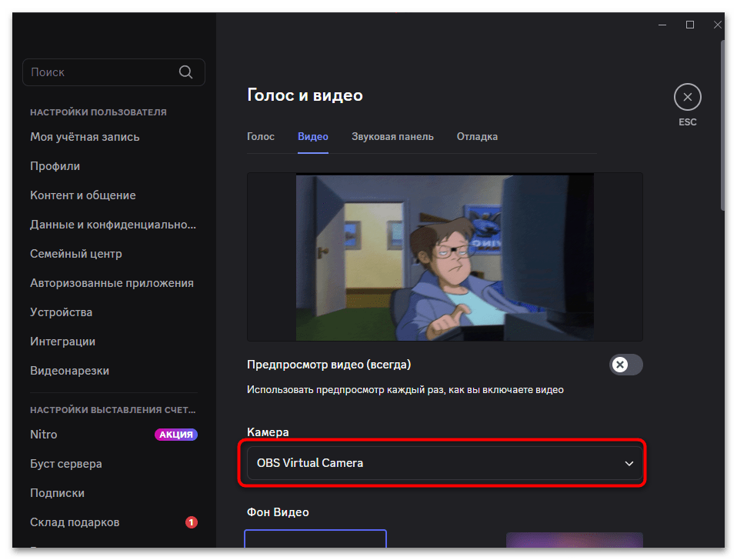Image resolution: width=737 pixels, height=560 pixels.
Task: Switch to Звуковая панель tab
Action: (392, 137)
